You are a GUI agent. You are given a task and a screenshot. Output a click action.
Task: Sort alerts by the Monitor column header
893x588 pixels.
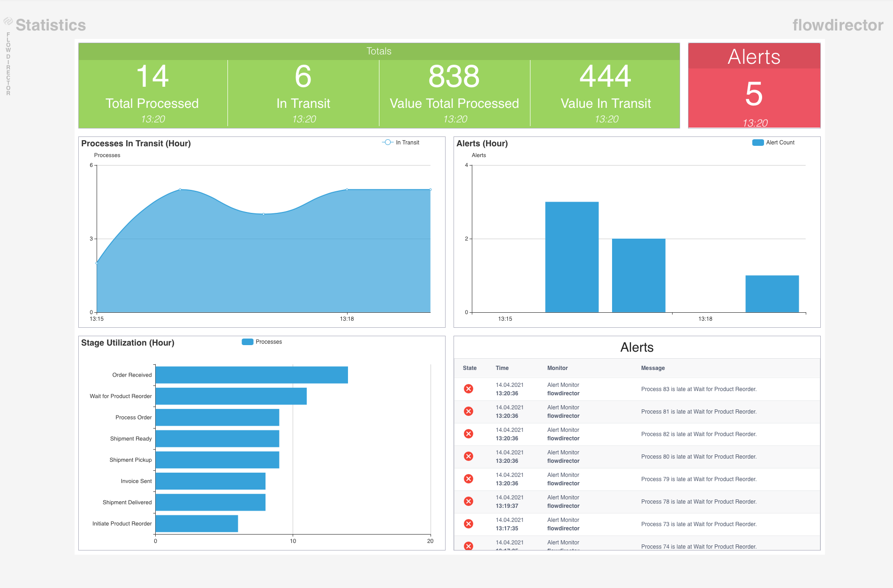557,368
